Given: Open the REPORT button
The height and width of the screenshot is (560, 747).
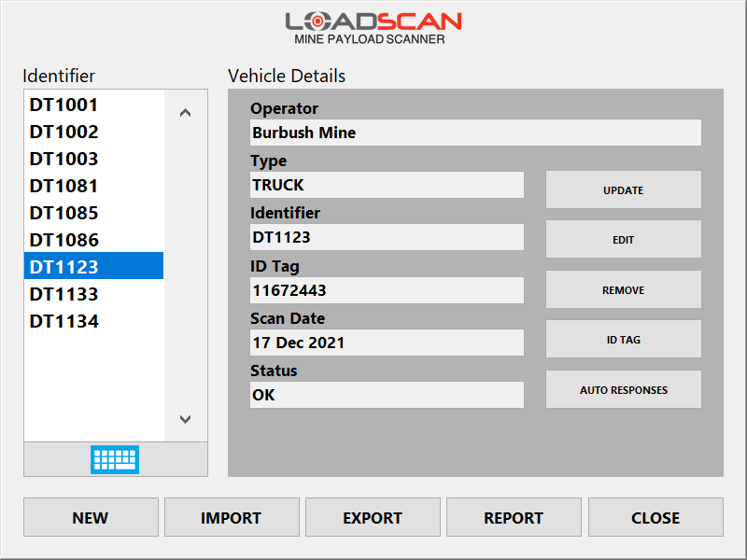Looking at the screenshot, I should [x=514, y=517].
